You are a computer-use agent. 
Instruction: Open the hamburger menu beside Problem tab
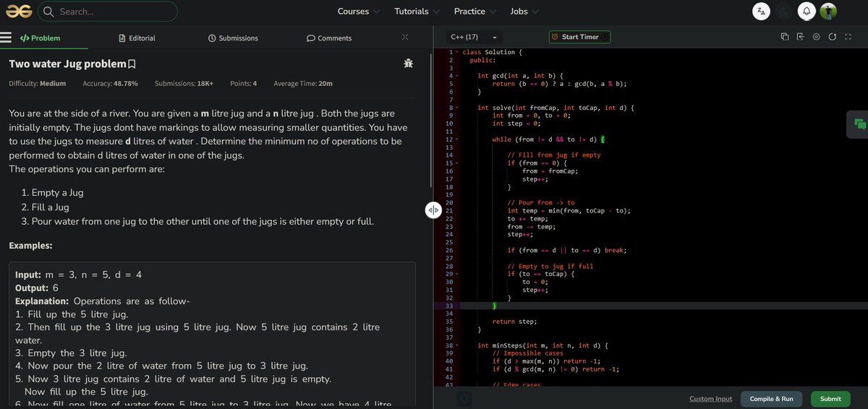[x=6, y=38]
